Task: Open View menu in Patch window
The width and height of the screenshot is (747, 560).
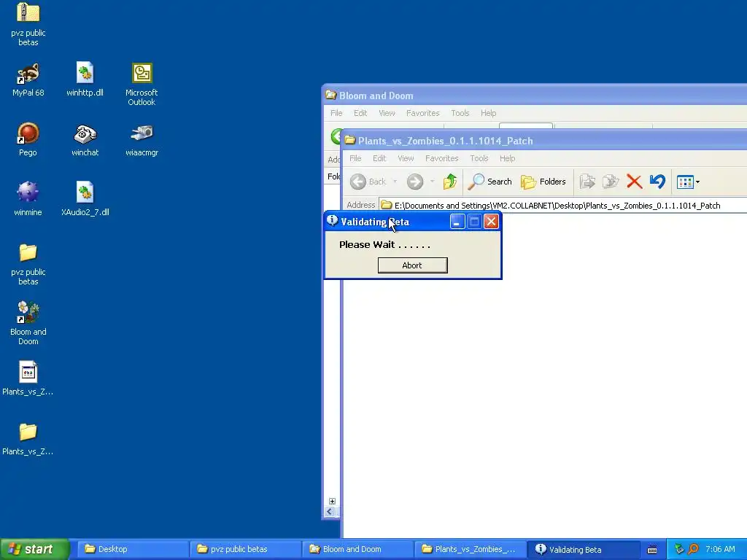Action: coord(406,158)
